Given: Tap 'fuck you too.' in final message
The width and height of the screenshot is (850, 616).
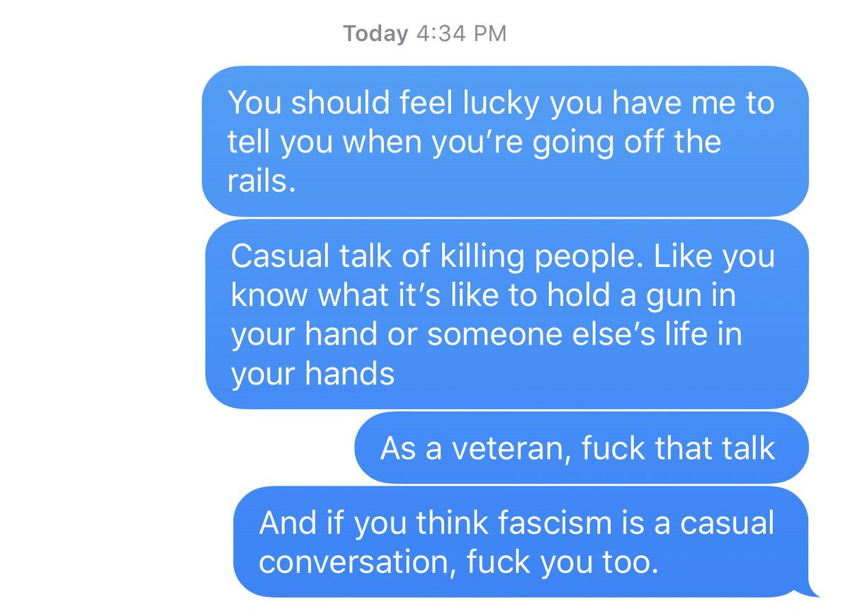Looking at the screenshot, I should tap(557, 563).
